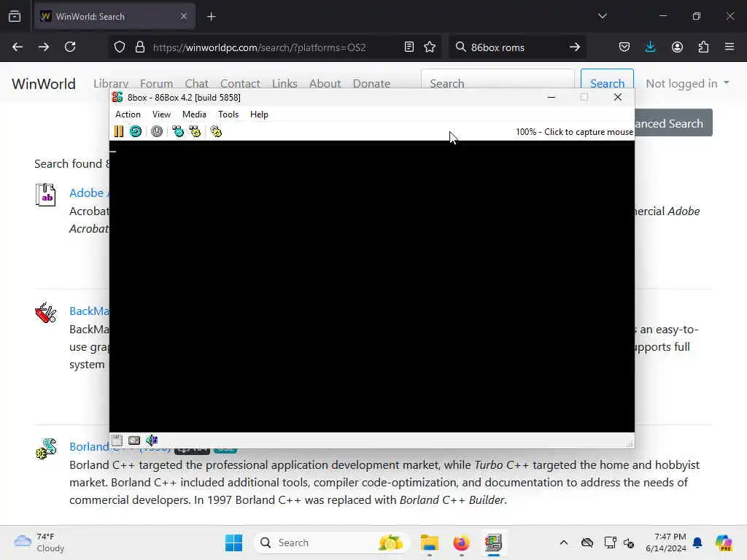Click the Adobe Acrobat file icon
The image size is (747, 560).
pos(46,195)
